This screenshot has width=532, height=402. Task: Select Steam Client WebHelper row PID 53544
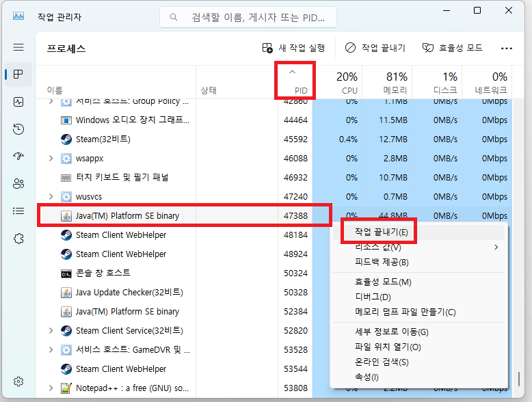183,368
